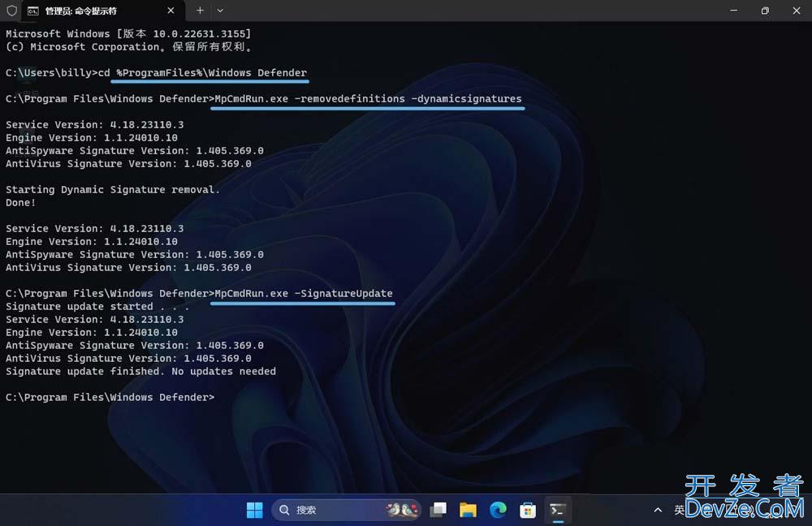Minimize the terminal window

[734, 11]
